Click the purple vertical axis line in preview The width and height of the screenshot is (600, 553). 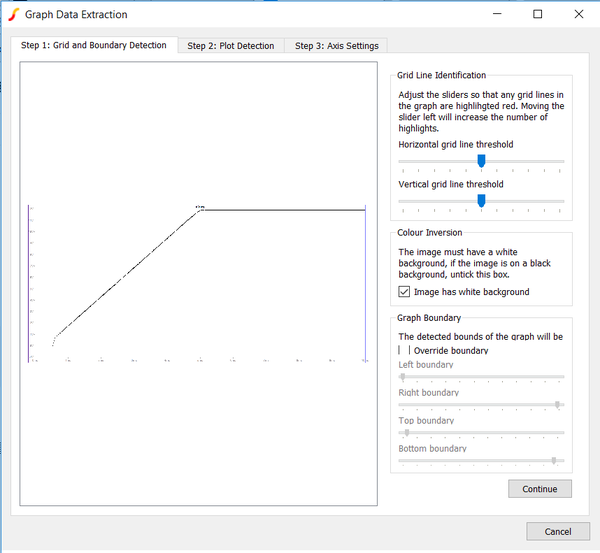(x=29, y=280)
